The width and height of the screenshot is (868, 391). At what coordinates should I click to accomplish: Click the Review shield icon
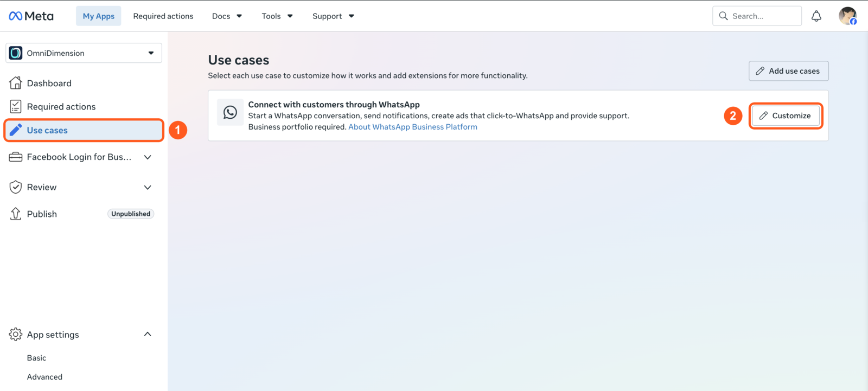pyautogui.click(x=16, y=187)
